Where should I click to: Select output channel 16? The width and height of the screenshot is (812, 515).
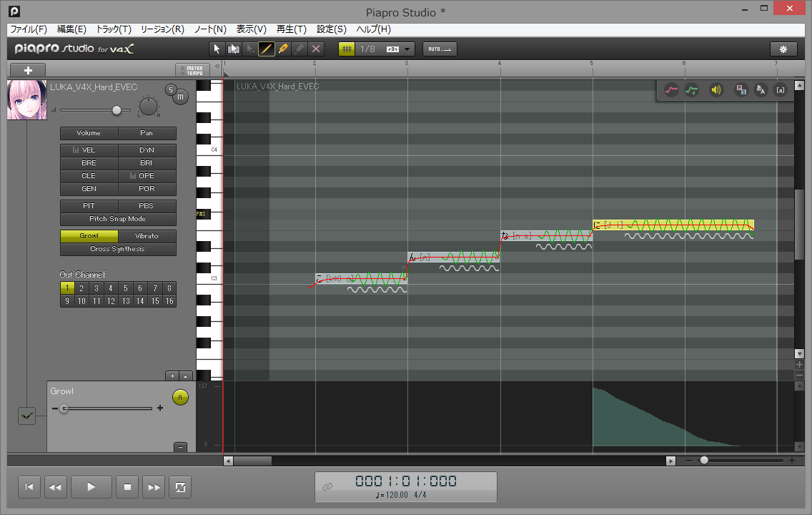pos(169,301)
